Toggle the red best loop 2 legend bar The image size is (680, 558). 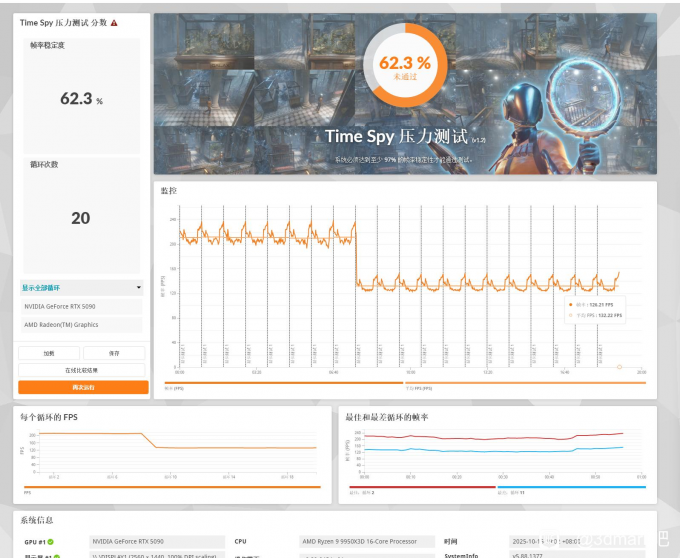(422, 487)
